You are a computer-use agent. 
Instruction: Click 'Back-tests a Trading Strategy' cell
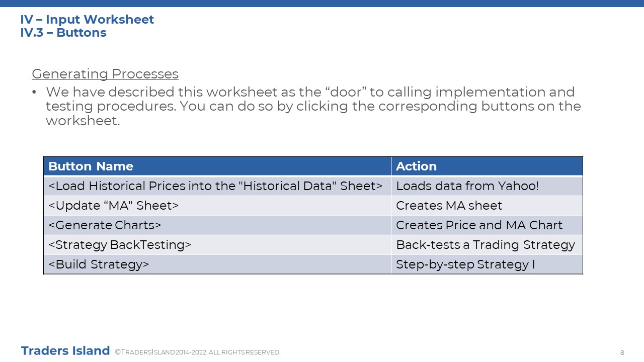coord(487,245)
